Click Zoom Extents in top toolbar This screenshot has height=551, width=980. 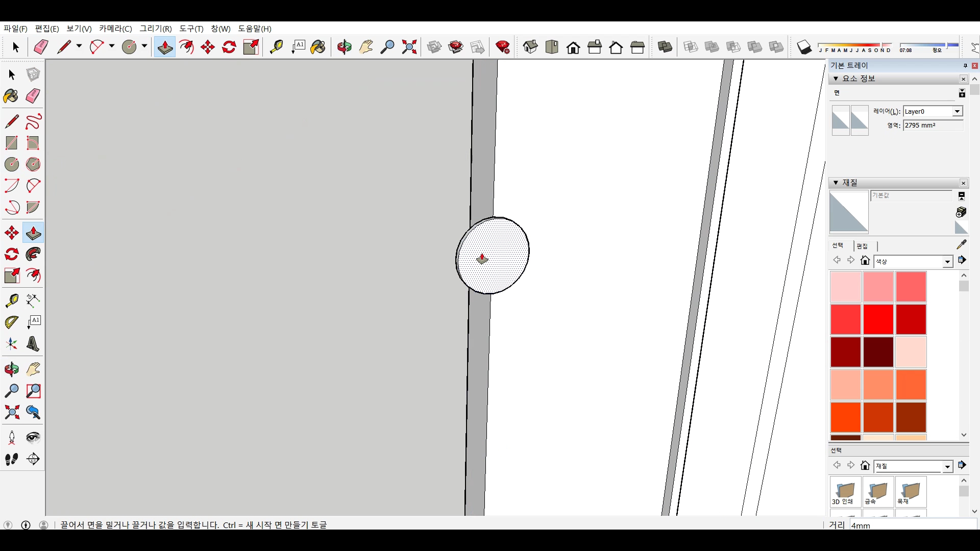tap(409, 47)
